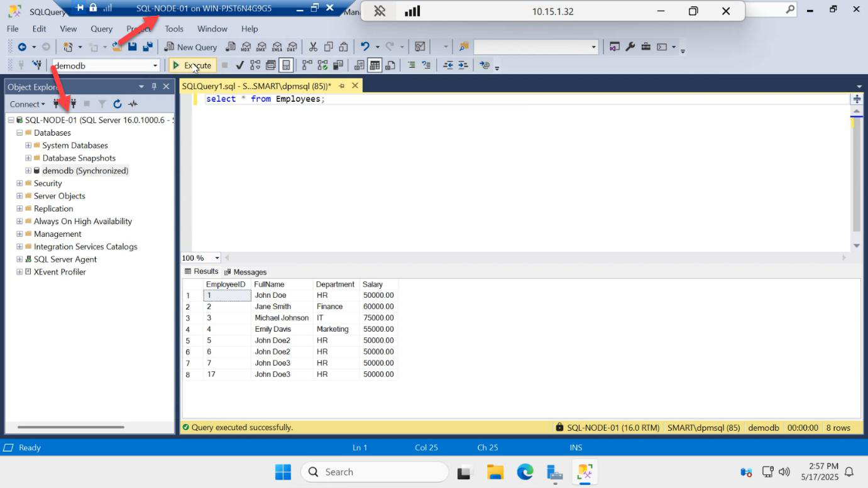Click the Save All icon
This screenshot has height=488, width=868.
pyautogui.click(x=148, y=47)
